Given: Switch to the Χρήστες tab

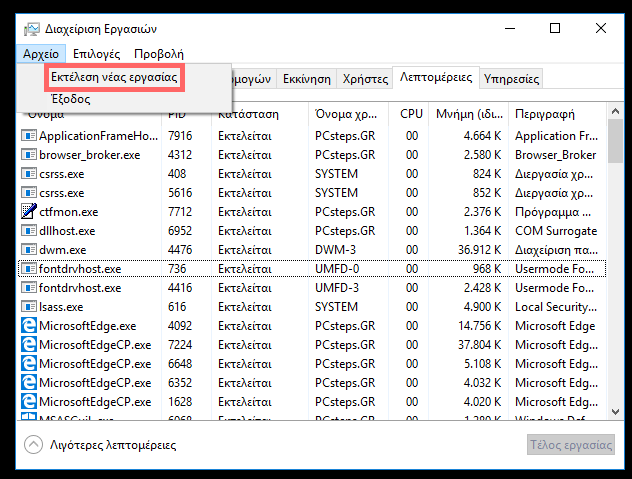Looking at the screenshot, I should click(365, 79).
